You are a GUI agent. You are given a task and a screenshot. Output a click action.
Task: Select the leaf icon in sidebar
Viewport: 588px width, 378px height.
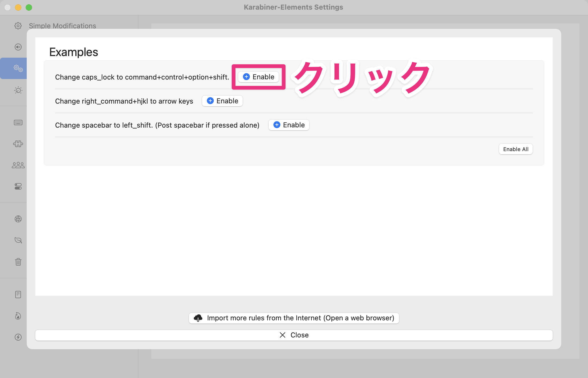tap(18, 240)
